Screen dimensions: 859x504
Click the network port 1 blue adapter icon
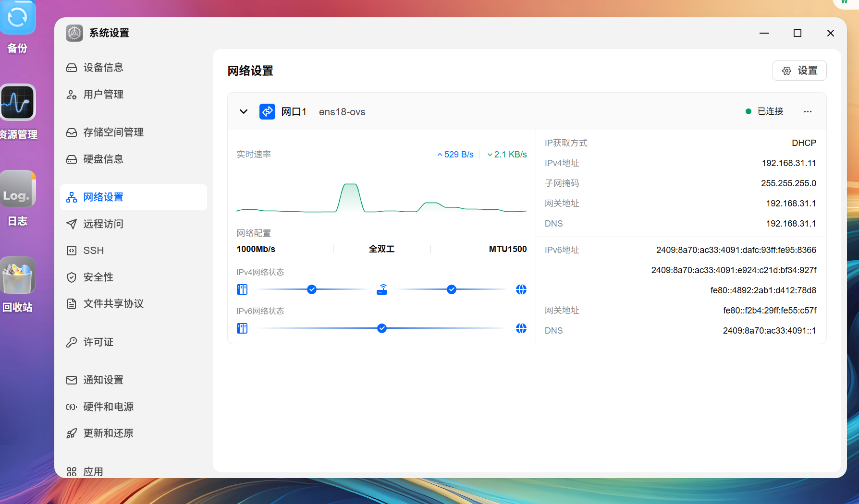[267, 111]
